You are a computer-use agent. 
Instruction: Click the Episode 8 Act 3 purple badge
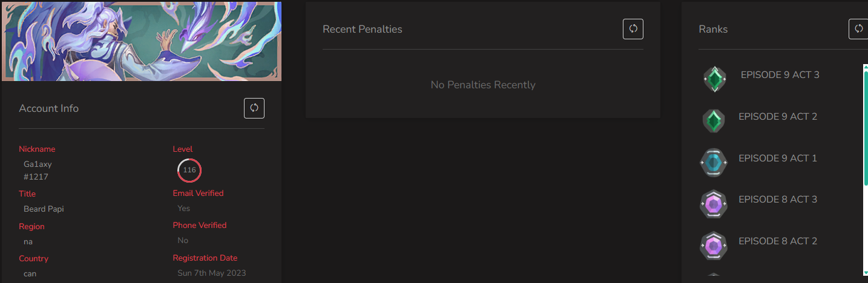(714, 204)
